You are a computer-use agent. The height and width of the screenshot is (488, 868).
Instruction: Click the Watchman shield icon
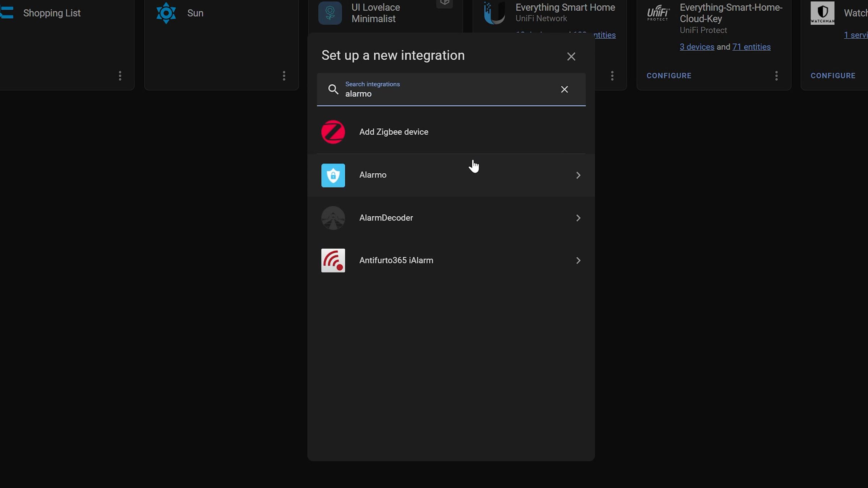(x=822, y=13)
